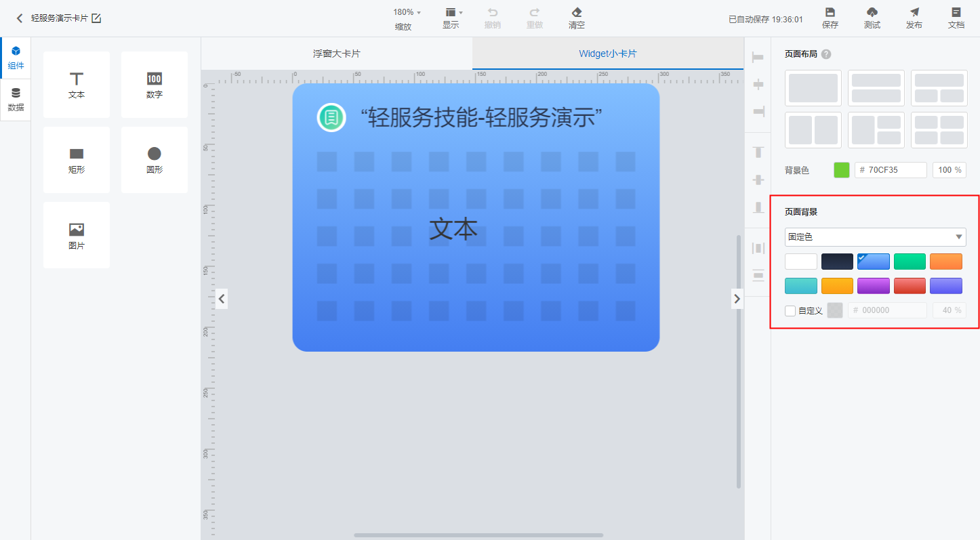Pick the purple background preset
Image resolution: width=980 pixels, height=540 pixels.
click(x=874, y=286)
